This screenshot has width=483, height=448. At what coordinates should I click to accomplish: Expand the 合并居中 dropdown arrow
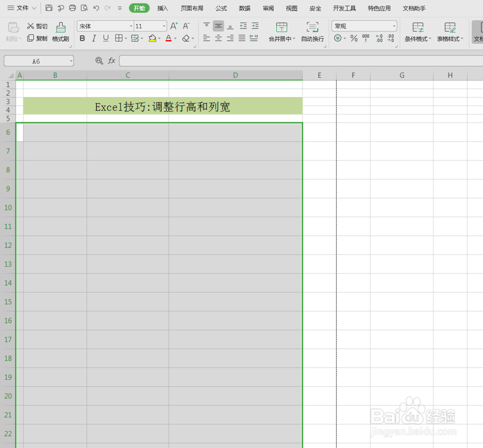point(294,39)
